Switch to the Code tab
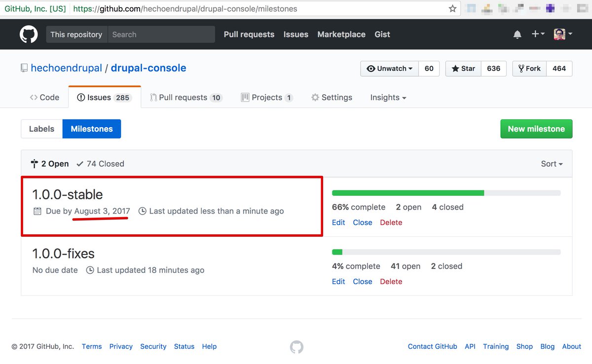This screenshot has width=592, height=364. coord(44,97)
